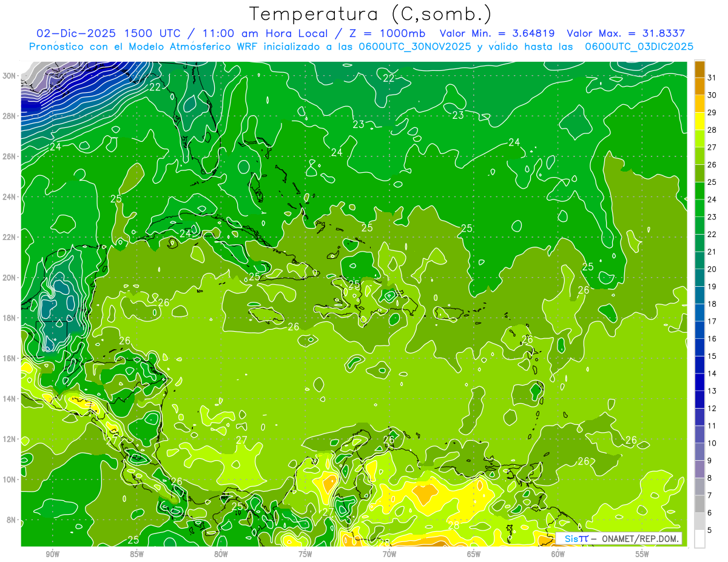Click the legend label '31'
Image resolution: width=728 pixels, height=562 pixels.
tap(712, 78)
